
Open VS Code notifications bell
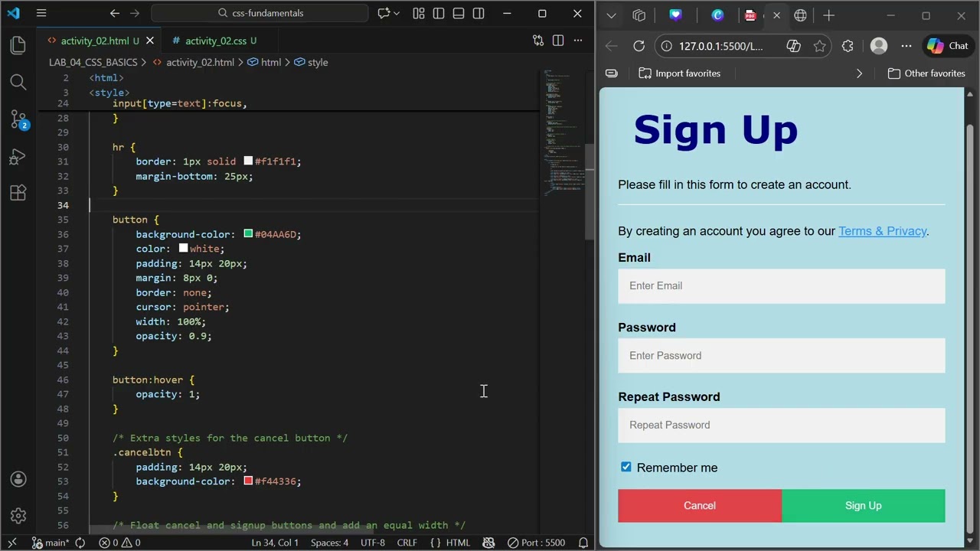[583, 543]
